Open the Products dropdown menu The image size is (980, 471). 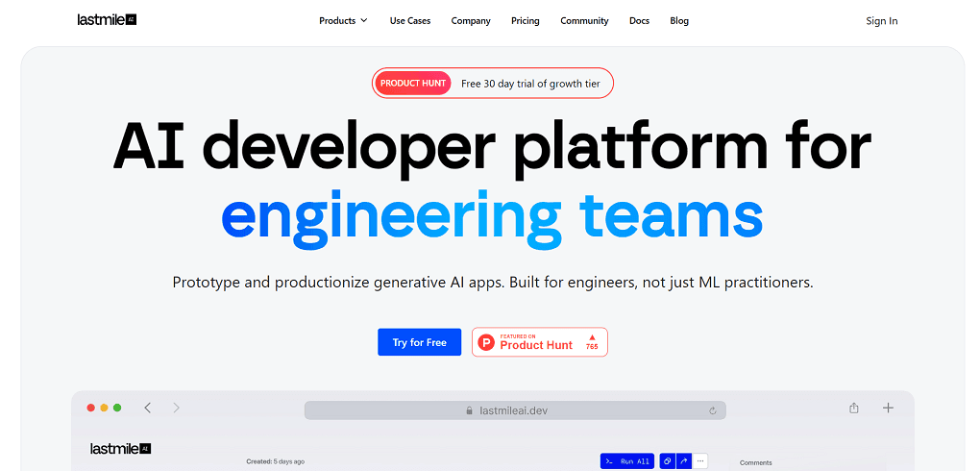point(343,20)
